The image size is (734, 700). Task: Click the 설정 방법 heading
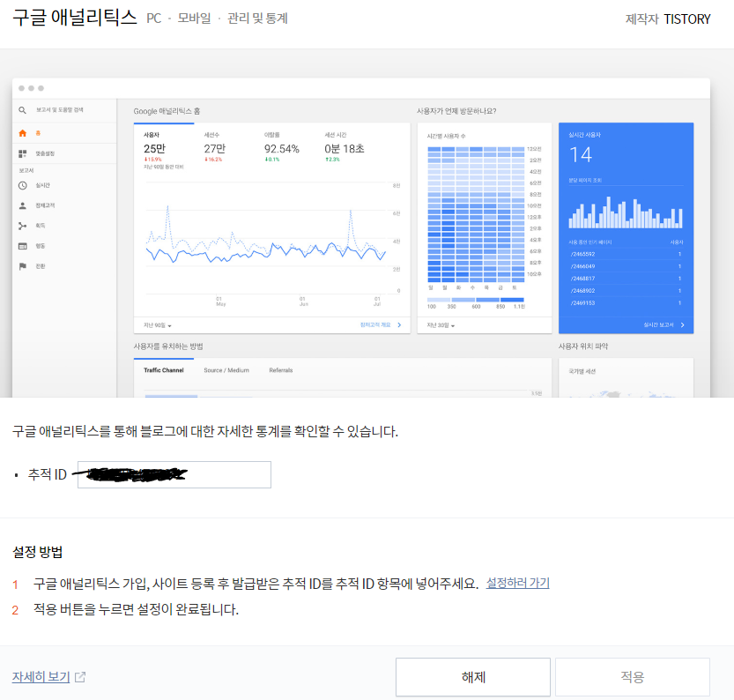click(x=37, y=552)
